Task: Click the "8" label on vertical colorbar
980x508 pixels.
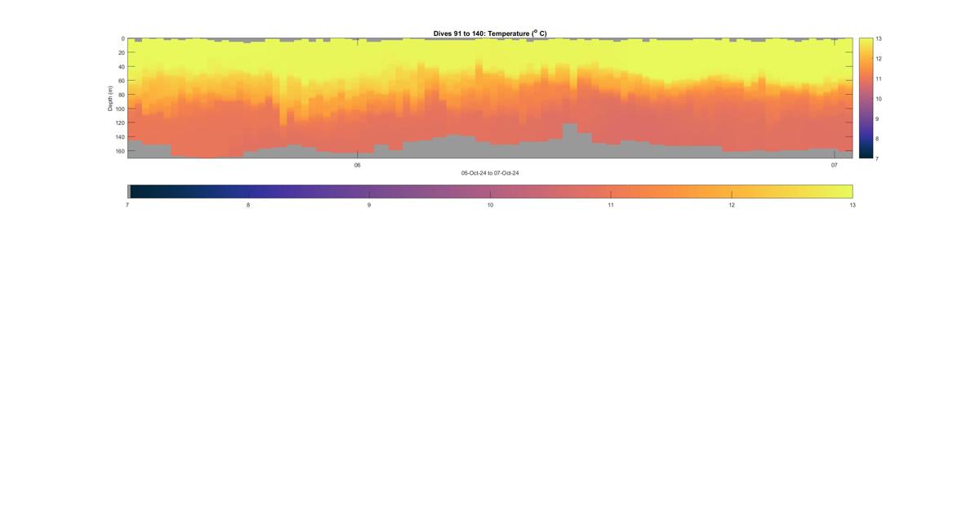Action: point(878,139)
